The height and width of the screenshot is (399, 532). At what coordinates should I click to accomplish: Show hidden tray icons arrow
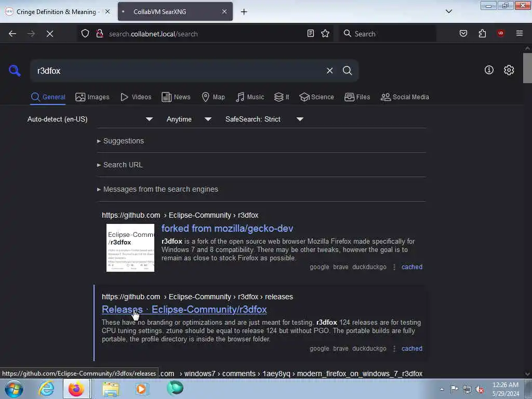(x=442, y=389)
